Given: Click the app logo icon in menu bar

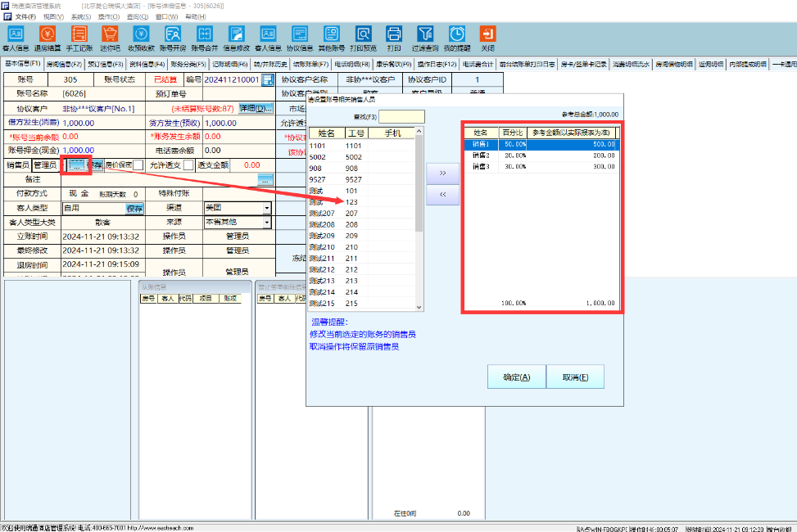Looking at the screenshot, I should point(7,16).
